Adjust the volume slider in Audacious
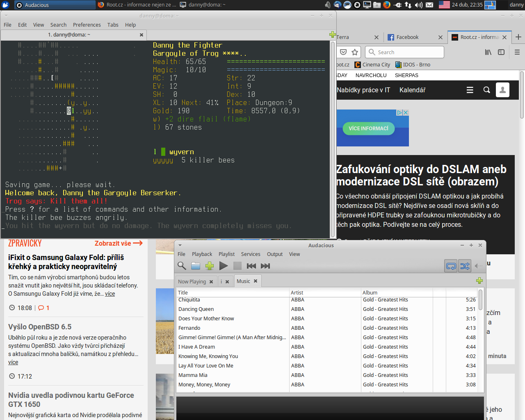 pos(481,266)
